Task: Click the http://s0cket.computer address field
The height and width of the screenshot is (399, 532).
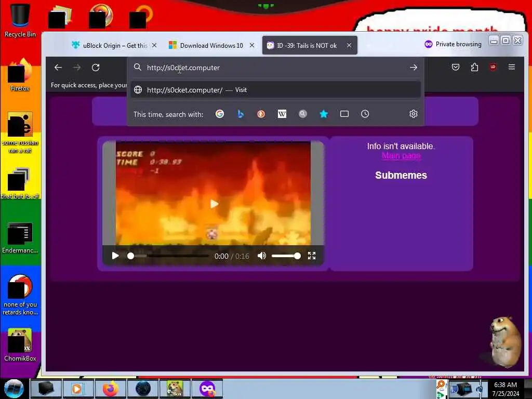Action: [275, 68]
